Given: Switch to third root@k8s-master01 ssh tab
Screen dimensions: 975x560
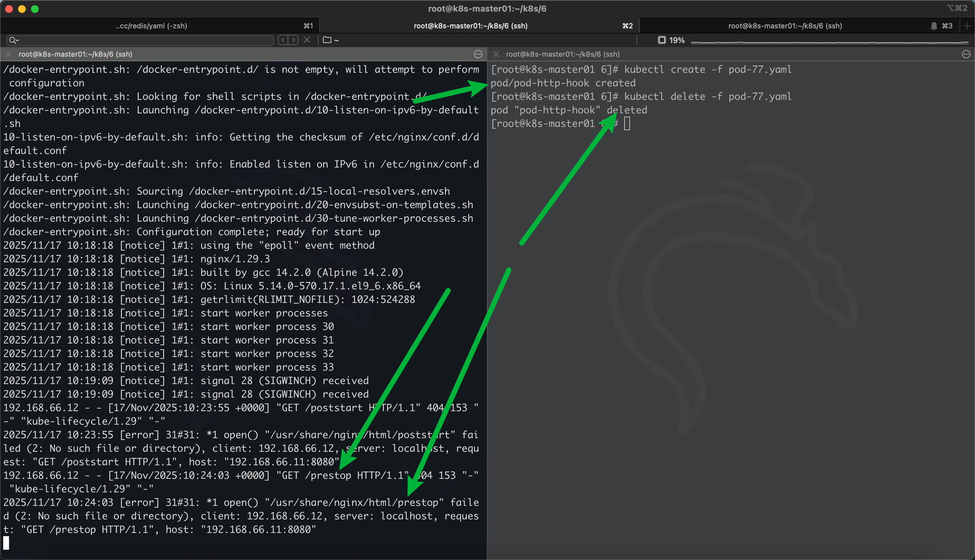Looking at the screenshot, I should pyautogui.click(x=785, y=26).
